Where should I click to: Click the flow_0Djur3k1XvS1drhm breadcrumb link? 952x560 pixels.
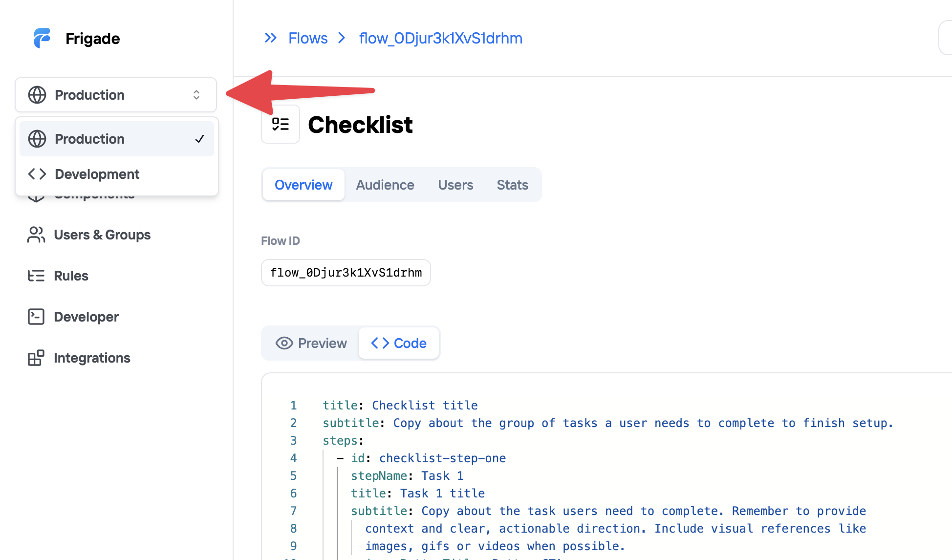(x=440, y=38)
